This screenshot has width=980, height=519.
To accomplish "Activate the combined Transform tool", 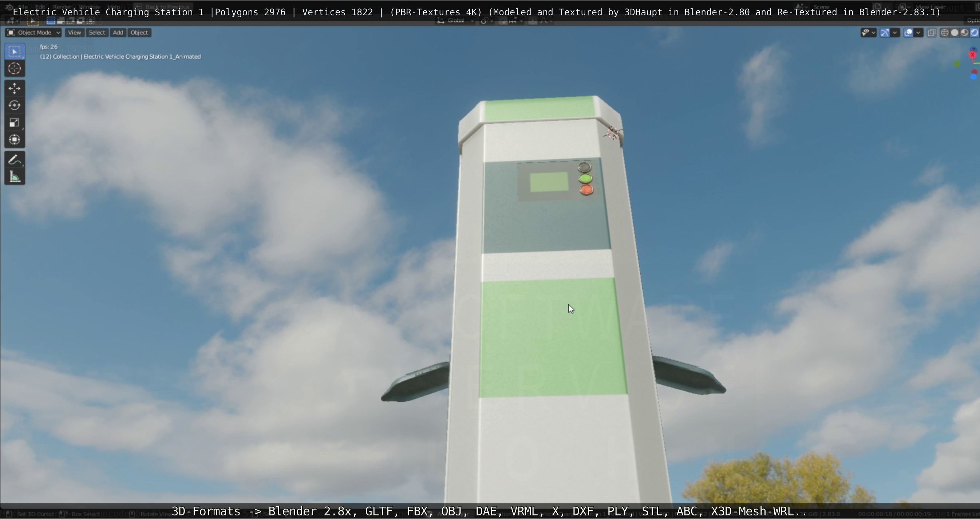I will [x=15, y=139].
